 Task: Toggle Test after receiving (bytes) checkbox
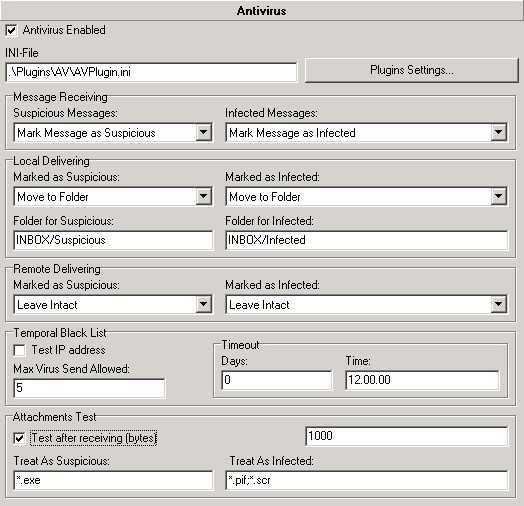(x=19, y=438)
